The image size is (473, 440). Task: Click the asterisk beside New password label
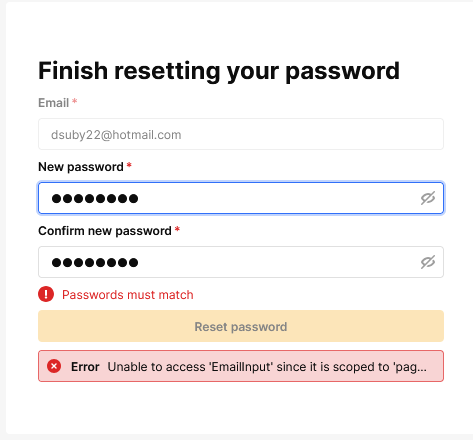pos(129,165)
